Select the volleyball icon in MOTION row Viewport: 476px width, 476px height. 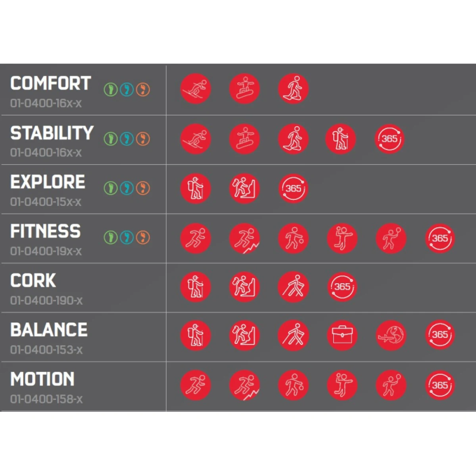(x=342, y=385)
